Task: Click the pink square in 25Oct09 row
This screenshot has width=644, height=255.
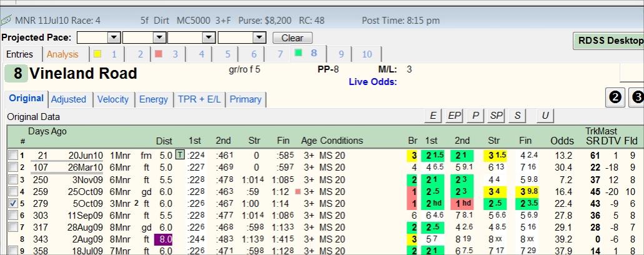Action: (x=298, y=191)
